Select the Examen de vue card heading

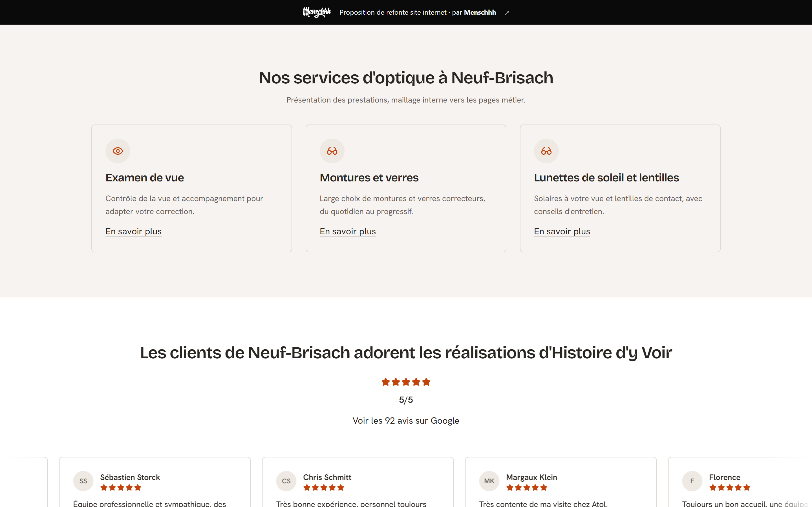tap(145, 178)
